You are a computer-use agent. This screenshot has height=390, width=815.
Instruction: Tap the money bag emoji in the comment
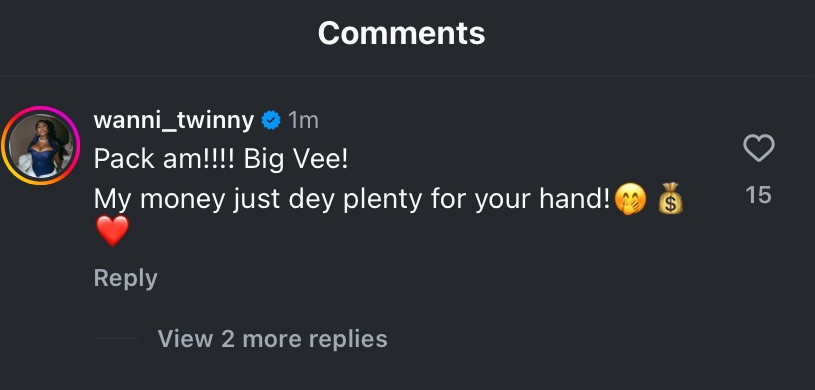[671, 199]
